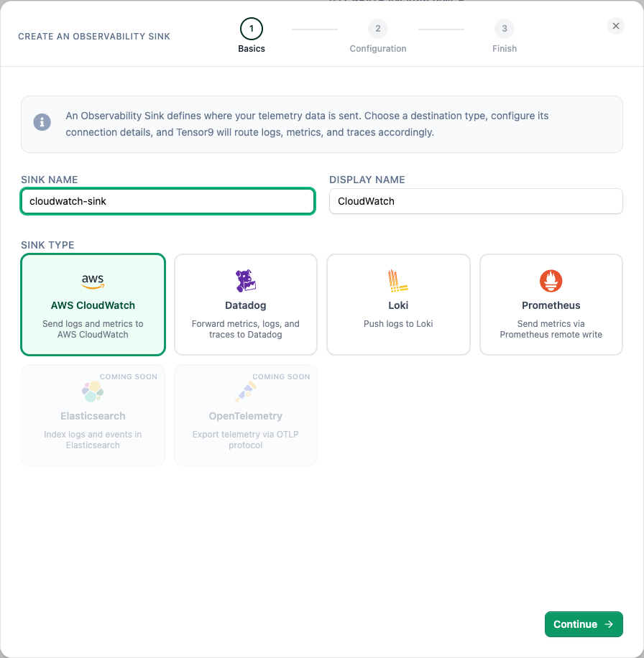This screenshot has width=644, height=658.
Task: Click the info circle icon in banner
Action: [x=42, y=123]
